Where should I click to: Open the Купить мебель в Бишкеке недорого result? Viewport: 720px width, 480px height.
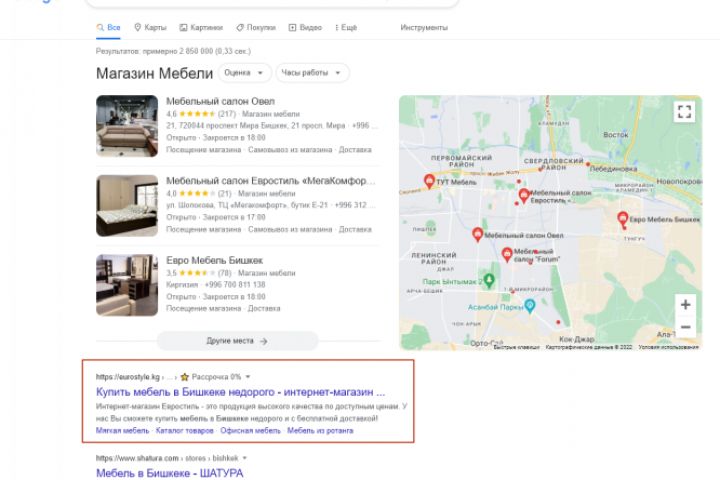pyautogui.click(x=241, y=392)
